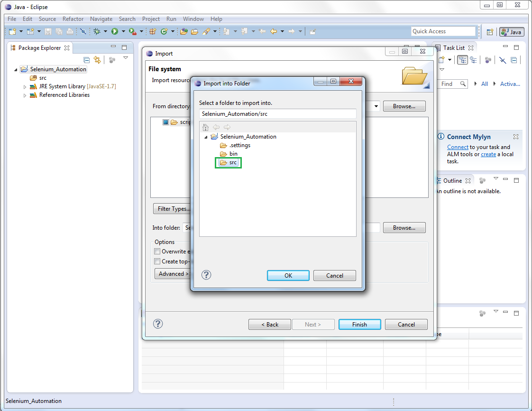The width and height of the screenshot is (532, 411).
Task: Open the Refactor menu
Action: (73, 19)
